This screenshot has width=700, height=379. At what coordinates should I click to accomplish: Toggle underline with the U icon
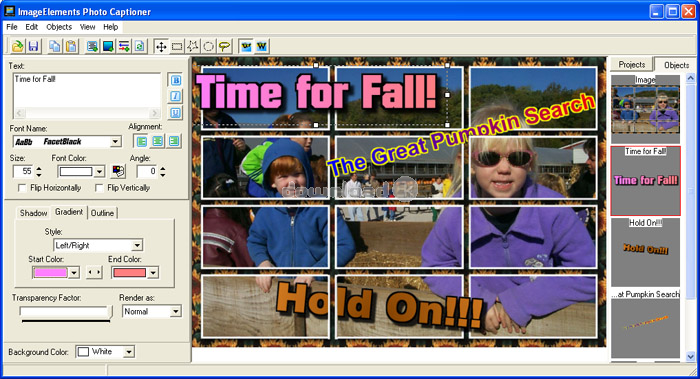175,113
